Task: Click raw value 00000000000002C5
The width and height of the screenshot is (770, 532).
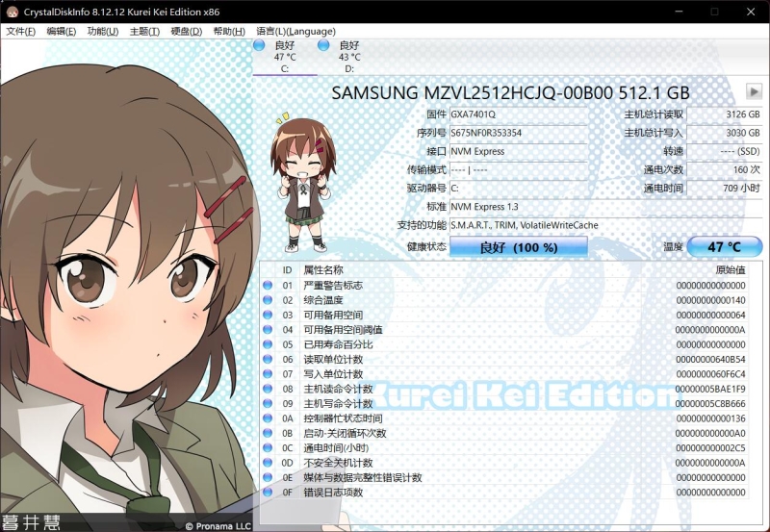Action: click(710, 447)
